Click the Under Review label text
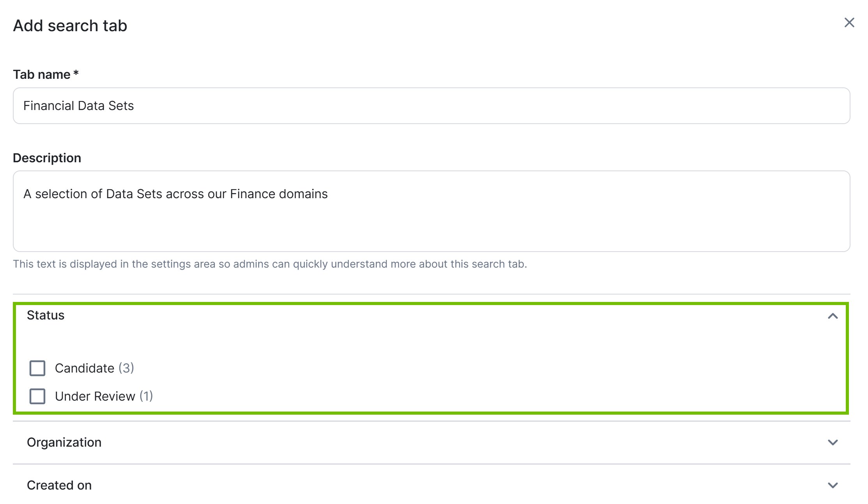 pos(95,396)
